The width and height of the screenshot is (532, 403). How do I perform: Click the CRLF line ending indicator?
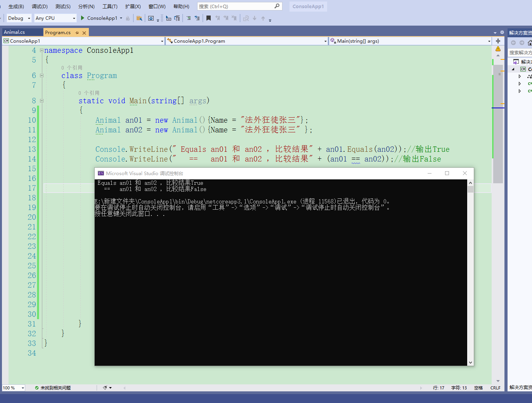[x=496, y=388]
